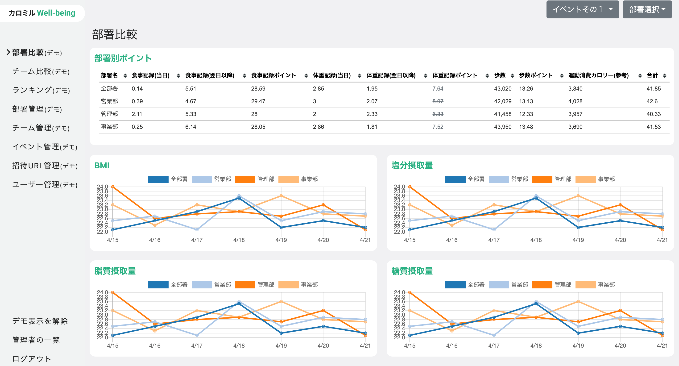The width and height of the screenshot is (679, 366).
Task: Toggle light orange series in BMI legend
Action: click(x=288, y=179)
